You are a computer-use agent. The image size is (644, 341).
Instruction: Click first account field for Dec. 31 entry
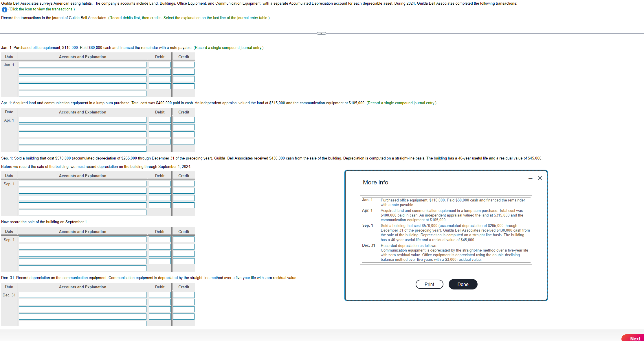tap(82, 295)
